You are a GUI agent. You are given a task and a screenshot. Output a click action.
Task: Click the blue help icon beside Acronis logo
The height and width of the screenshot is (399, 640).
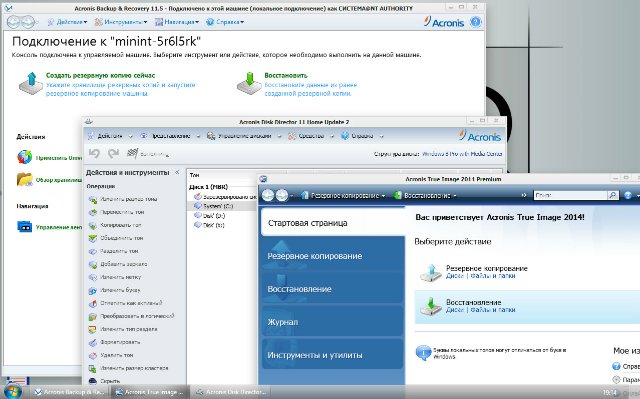point(476,22)
